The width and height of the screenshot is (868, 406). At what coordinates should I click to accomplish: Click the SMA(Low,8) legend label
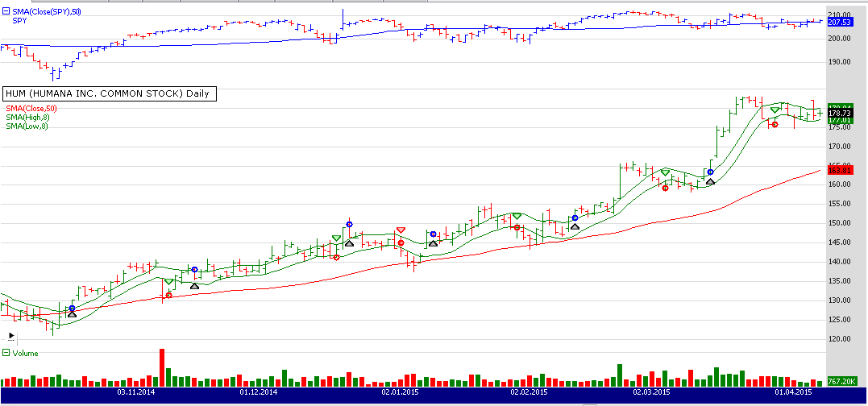click(x=26, y=126)
